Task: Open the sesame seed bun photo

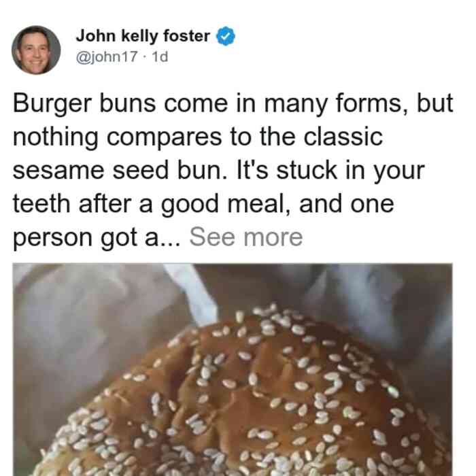Action: point(233,369)
